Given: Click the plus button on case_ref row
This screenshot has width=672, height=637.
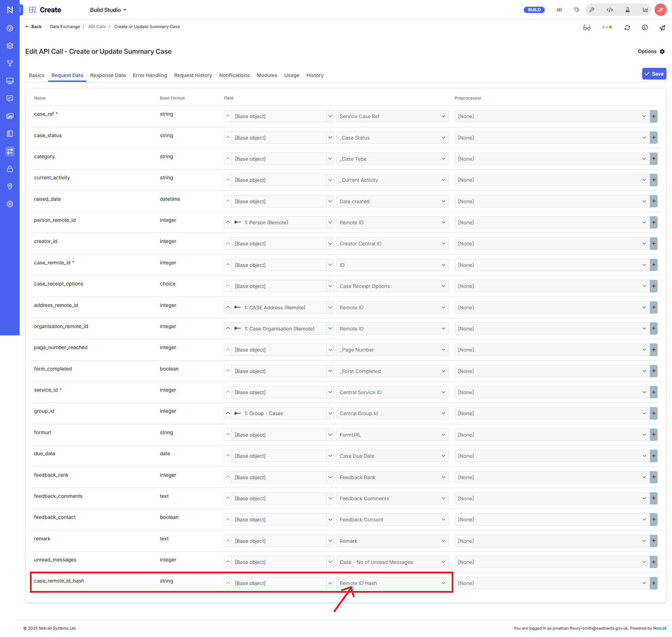Looking at the screenshot, I should click(x=654, y=116).
